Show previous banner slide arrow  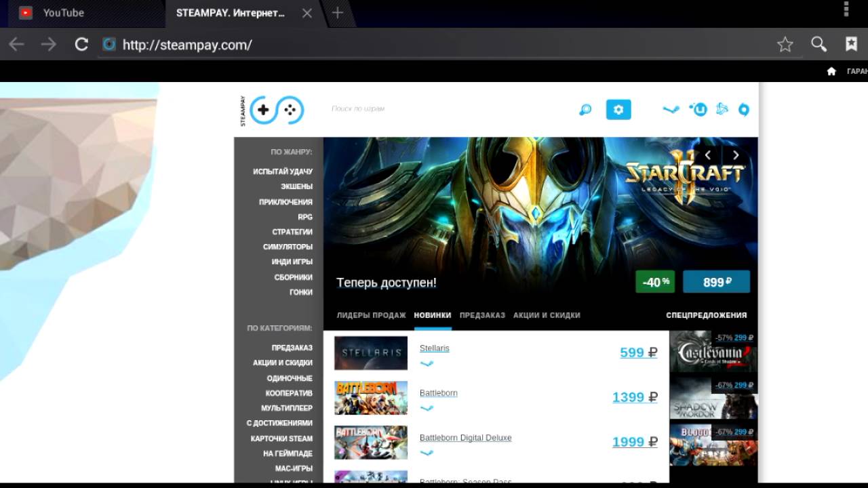coord(708,155)
